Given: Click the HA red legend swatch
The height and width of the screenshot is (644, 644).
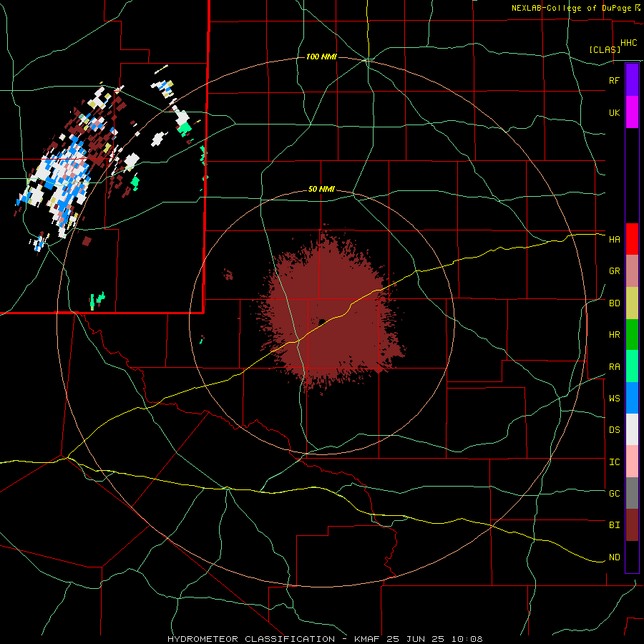Looking at the screenshot, I should [x=632, y=239].
